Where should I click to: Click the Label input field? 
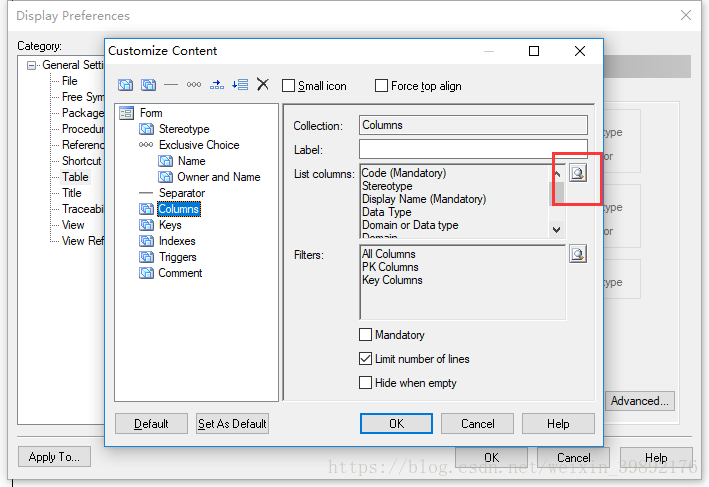tap(473, 149)
